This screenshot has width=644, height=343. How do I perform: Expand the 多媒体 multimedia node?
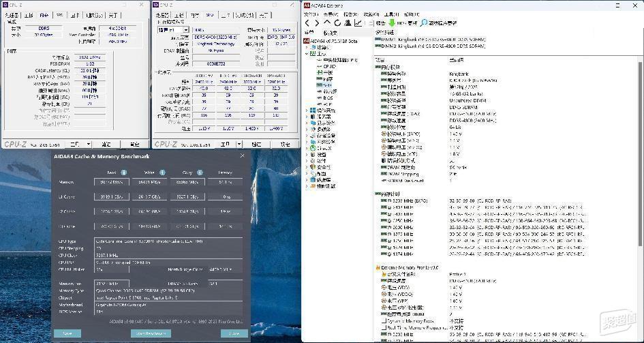(307, 130)
